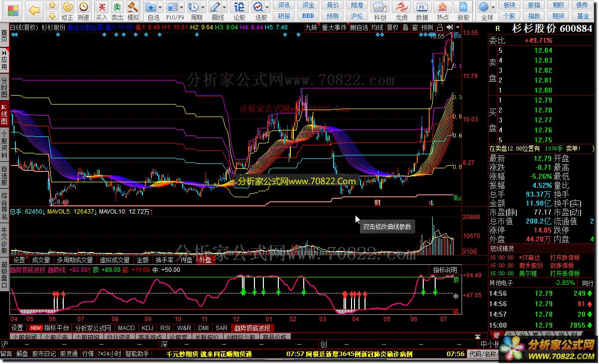This screenshot has height=364, width=599.
Task: Open the 选股 stock screener icon
Action: [x=258, y=7]
